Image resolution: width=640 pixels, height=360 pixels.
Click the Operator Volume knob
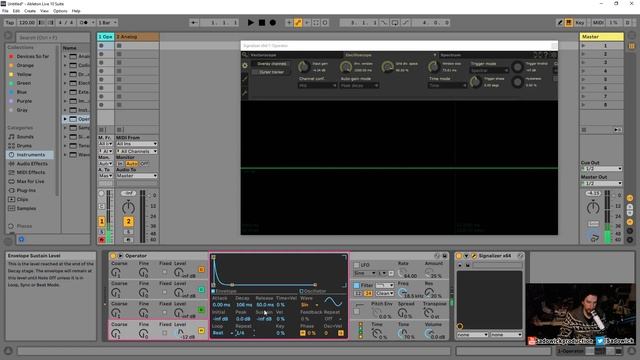[x=429, y=333]
